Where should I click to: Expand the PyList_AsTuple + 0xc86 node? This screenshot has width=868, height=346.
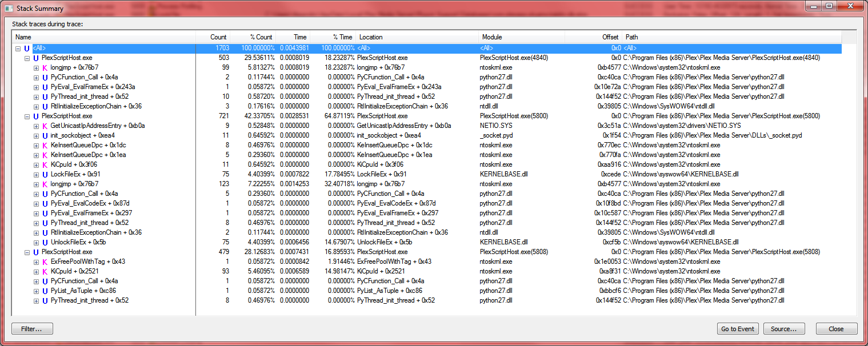(36, 291)
